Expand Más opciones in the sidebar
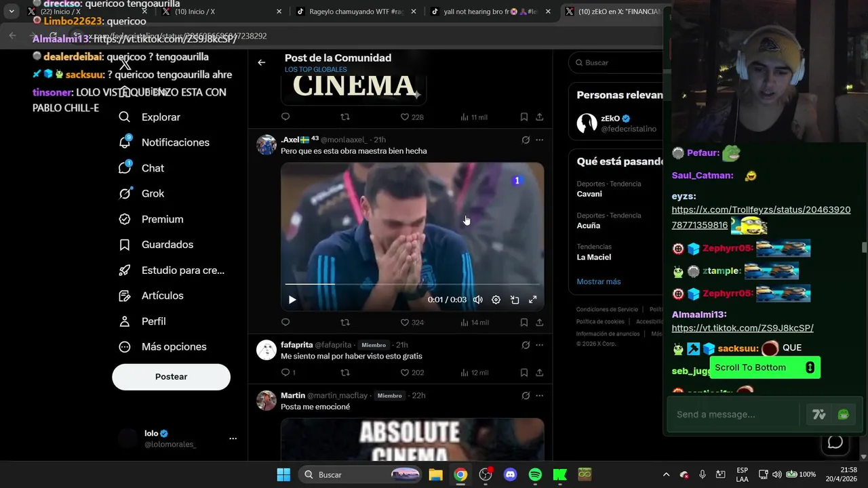Viewport: 868px width, 488px height. point(162,347)
